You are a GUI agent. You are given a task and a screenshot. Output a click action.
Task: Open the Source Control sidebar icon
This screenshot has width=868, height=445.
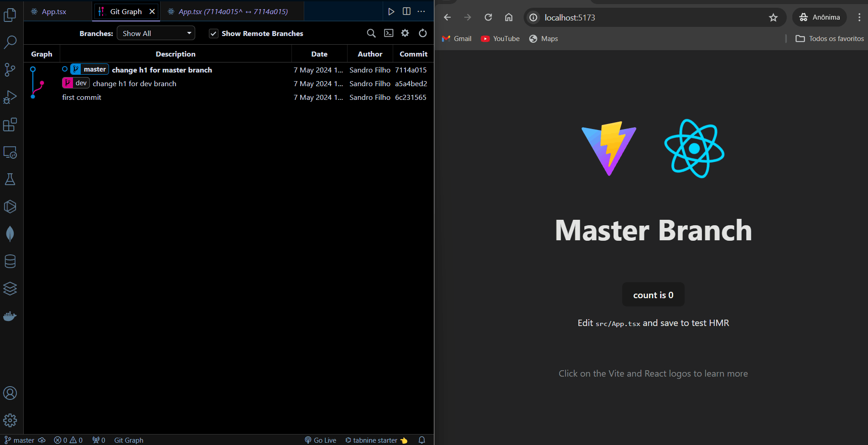10,70
